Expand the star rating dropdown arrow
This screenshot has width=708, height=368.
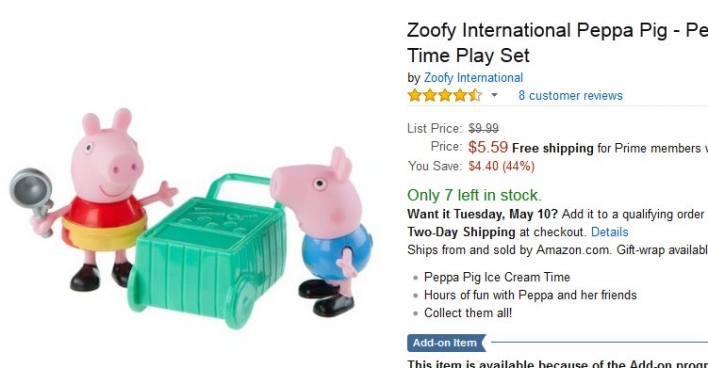click(494, 95)
